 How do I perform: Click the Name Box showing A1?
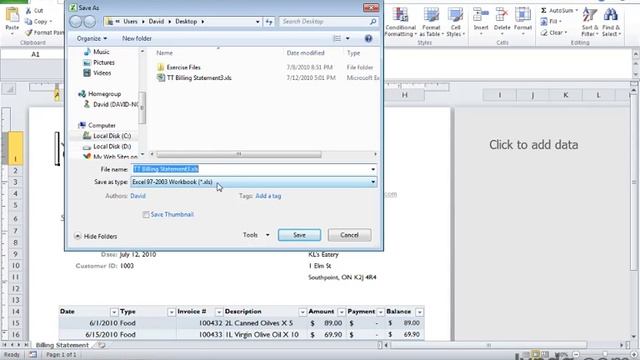(x=36, y=54)
